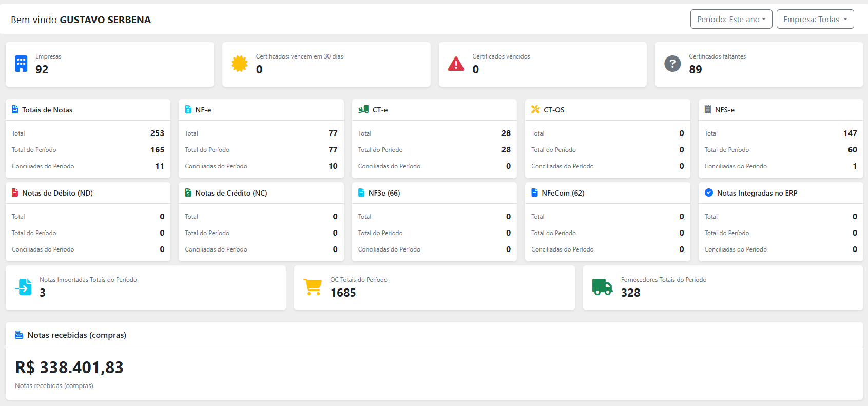The width and height of the screenshot is (868, 406).
Task: Select the NF-e card title
Action: pyautogui.click(x=203, y=110)
